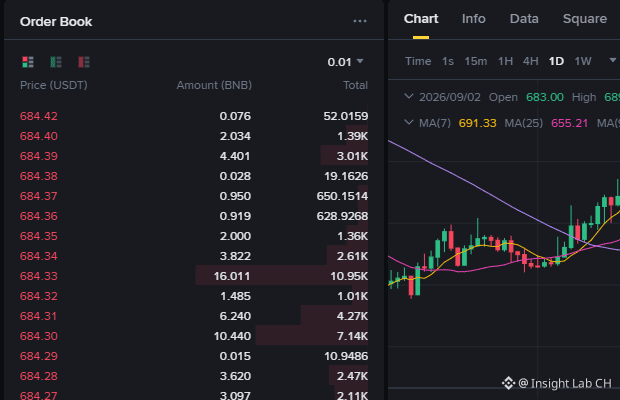Viewport: 620px width, 400px height.
Task: Select the combined buy and sell order book view
Action: click(x=28, y=62)
